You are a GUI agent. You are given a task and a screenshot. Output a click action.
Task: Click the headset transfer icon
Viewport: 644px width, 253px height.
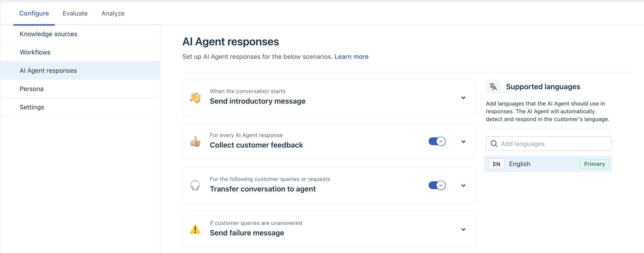195,186
